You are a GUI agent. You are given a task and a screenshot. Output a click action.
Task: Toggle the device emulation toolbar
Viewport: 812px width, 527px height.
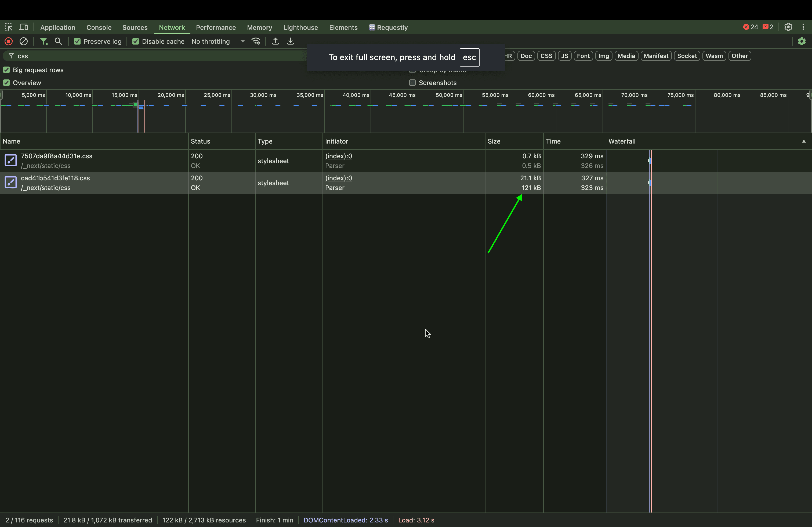23,27
